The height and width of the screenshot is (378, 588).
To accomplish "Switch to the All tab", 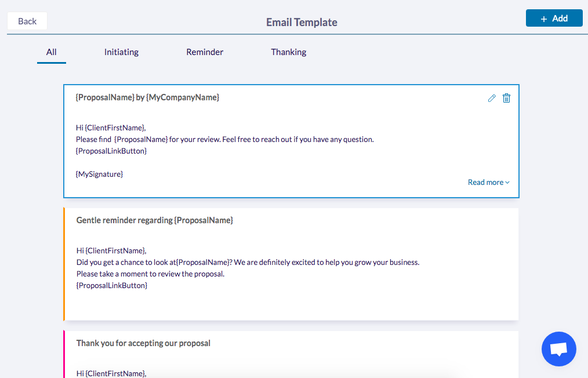I will (52, 52).
